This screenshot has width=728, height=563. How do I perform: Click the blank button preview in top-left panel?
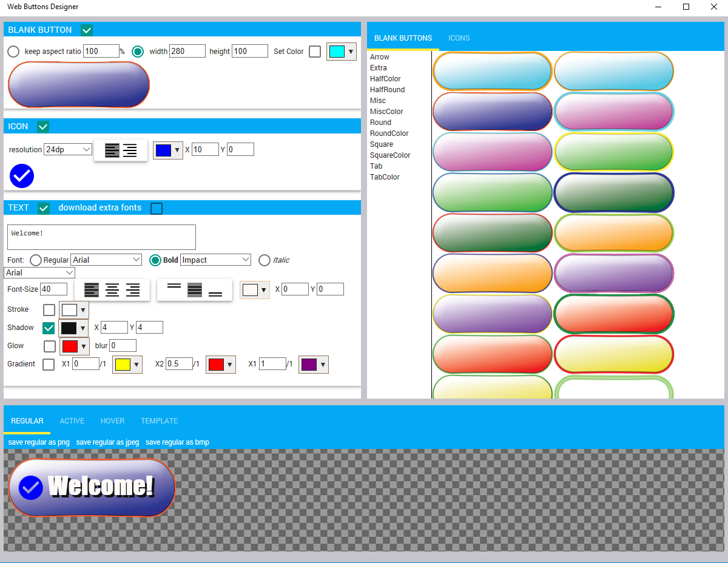point(79,85)
